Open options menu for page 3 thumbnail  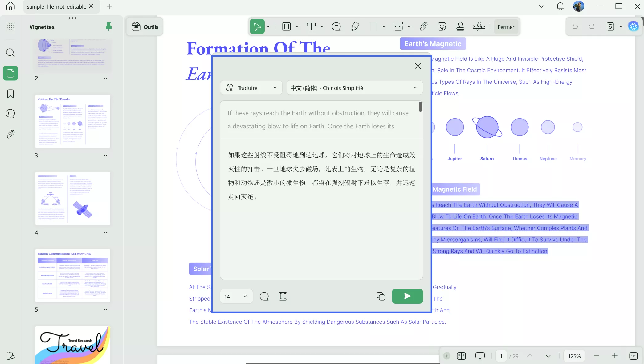(x=106, y=155)
